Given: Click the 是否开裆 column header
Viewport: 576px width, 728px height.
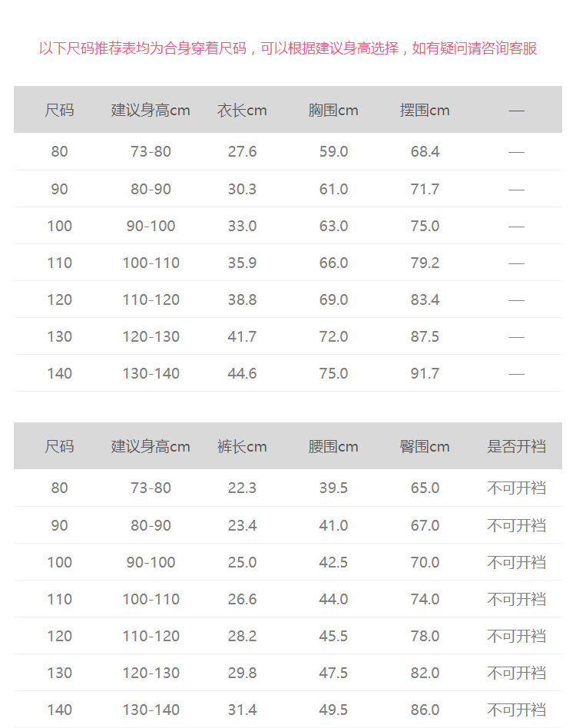Looking at the screenshot, I should (516, 447).
